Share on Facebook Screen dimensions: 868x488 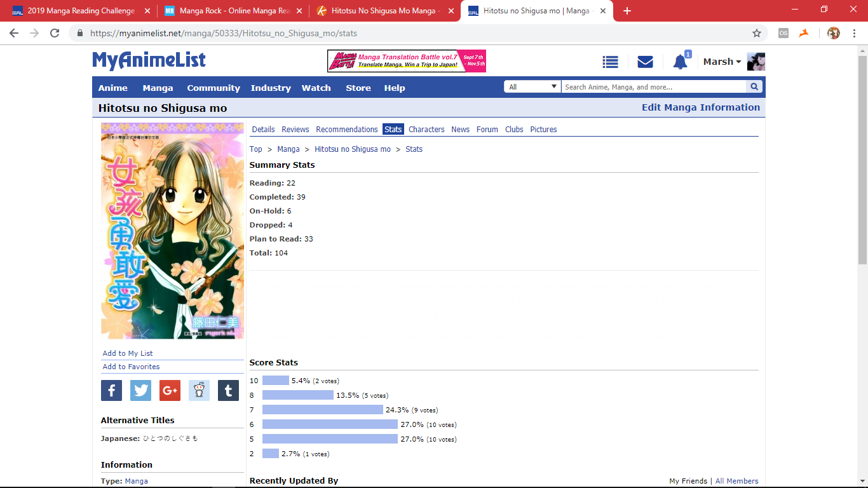111,390
